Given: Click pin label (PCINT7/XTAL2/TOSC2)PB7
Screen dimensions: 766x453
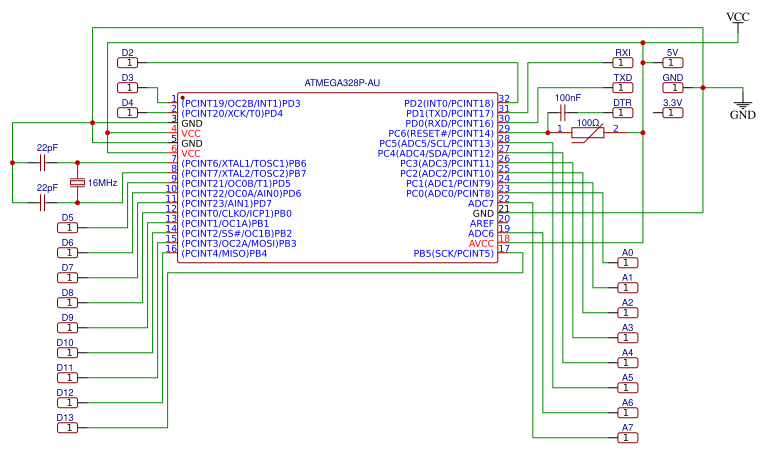Looking at the screenshot, I should click(244, 173).
